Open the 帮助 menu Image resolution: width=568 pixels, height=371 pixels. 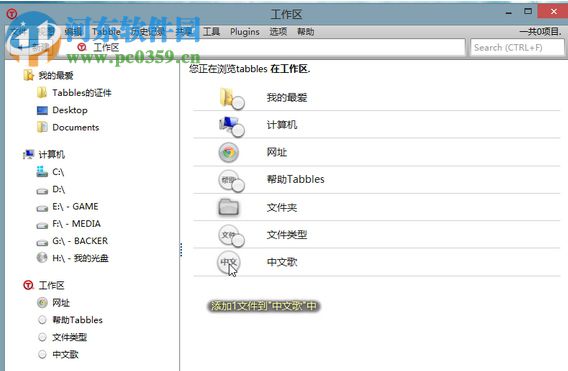[x=305, y=32]
